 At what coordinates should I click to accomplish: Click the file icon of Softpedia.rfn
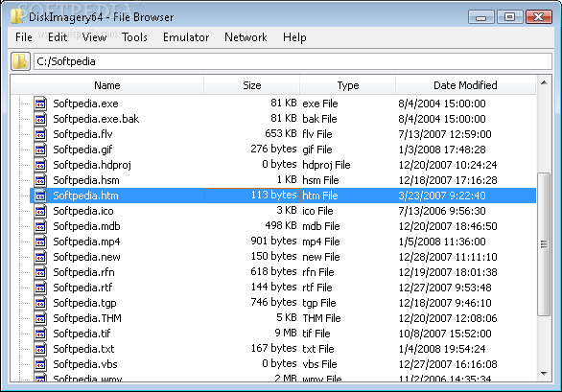[x=40, y=272]
